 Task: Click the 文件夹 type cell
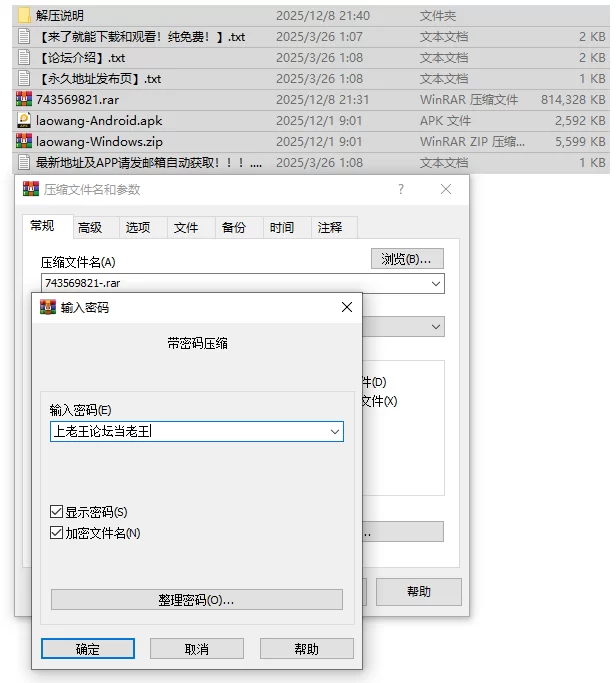pos(438,16)
